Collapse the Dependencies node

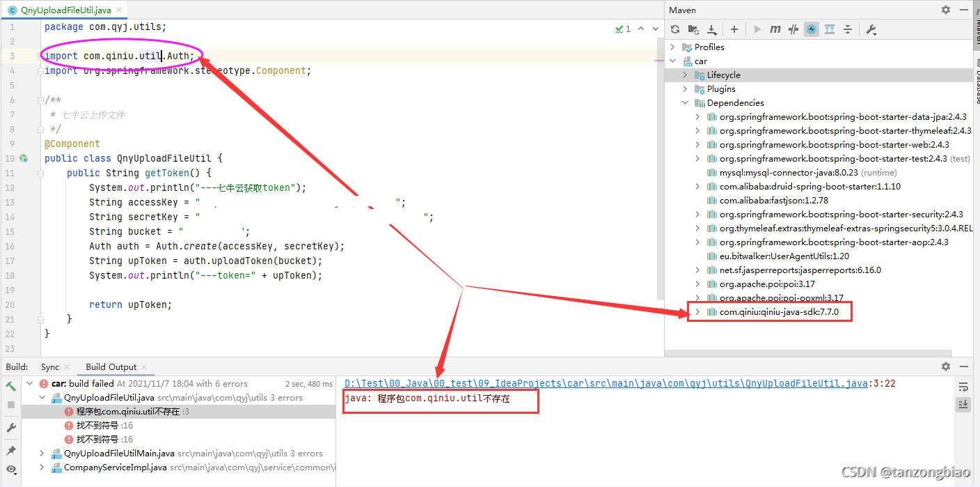(x=685, y=102)
